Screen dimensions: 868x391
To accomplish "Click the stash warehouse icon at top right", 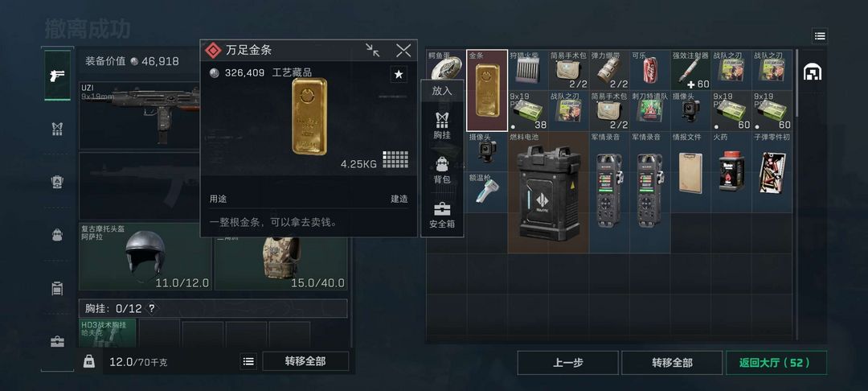I will (812, 72).
